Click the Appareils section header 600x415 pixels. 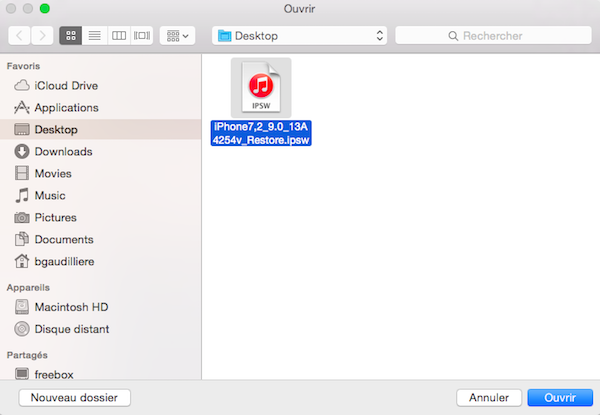click(28, 288)
